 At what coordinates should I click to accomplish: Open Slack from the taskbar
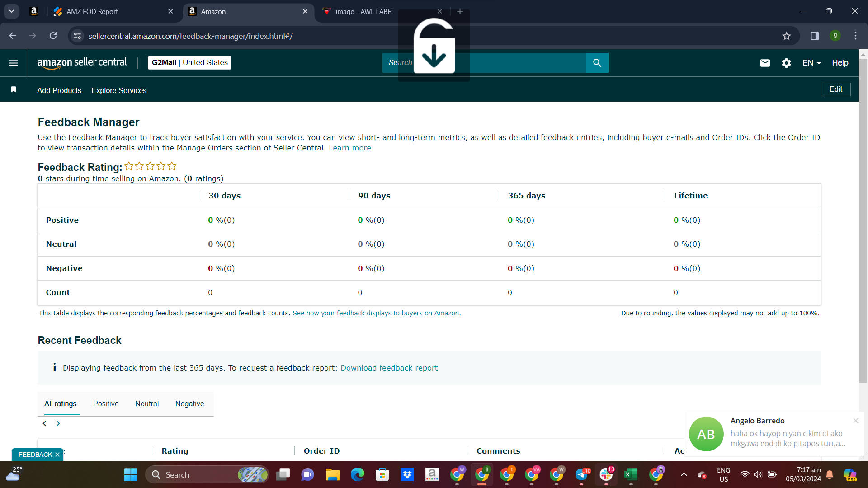coord(606,474)
